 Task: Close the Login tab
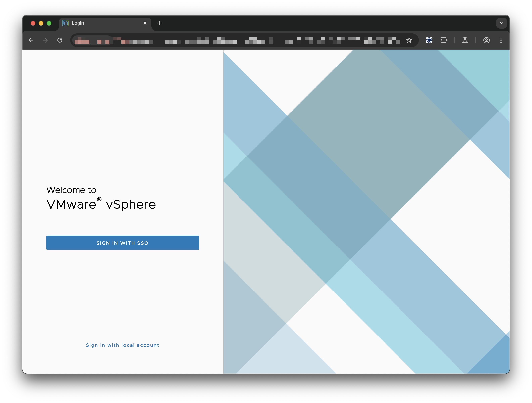tap(145, 23)
